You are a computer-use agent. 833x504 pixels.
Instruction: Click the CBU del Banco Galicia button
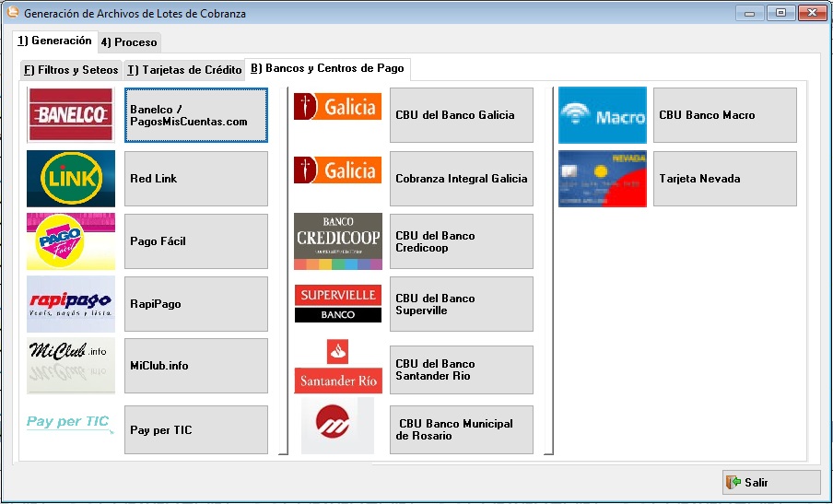[461, 115]
